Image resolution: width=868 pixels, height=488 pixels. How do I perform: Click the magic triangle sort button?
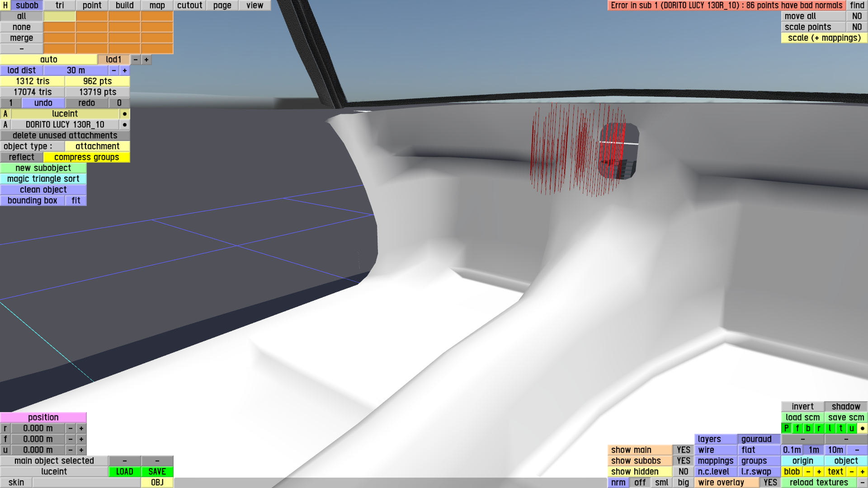(x=43, y=179)
